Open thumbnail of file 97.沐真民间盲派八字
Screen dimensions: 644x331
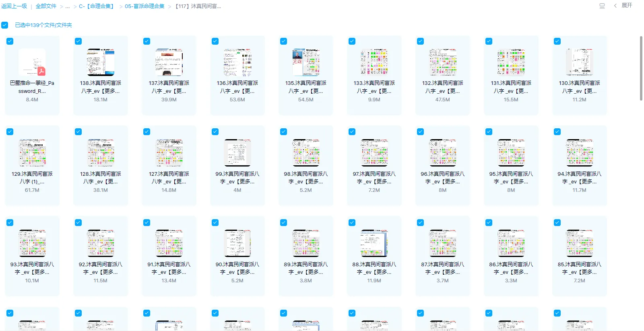click(x=374, y=153)
